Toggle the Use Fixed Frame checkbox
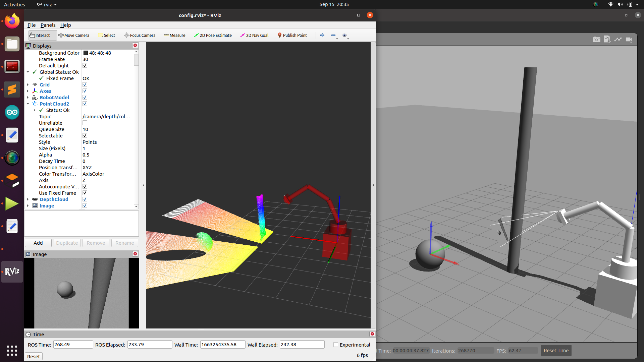644x362 pixels. (x=85, y=193)
